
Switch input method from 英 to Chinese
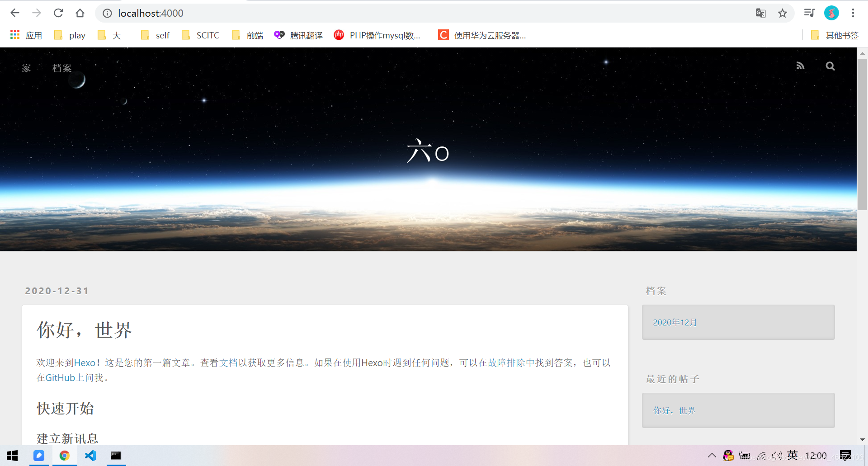pyautogui.click(x=792, y=456)
